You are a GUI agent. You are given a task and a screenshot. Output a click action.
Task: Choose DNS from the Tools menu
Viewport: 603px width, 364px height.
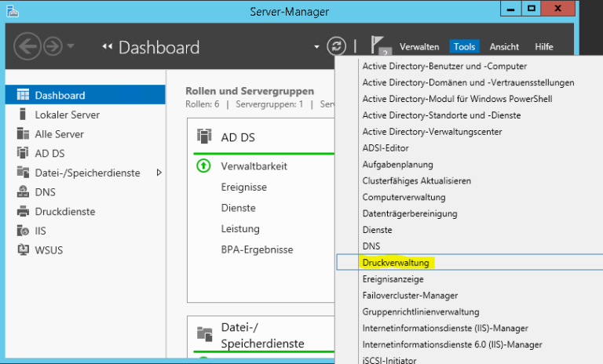tap(371, 246)
